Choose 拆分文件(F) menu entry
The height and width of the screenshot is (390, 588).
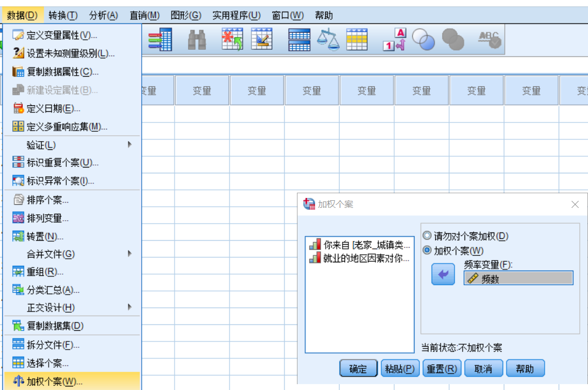pos(72,345)
